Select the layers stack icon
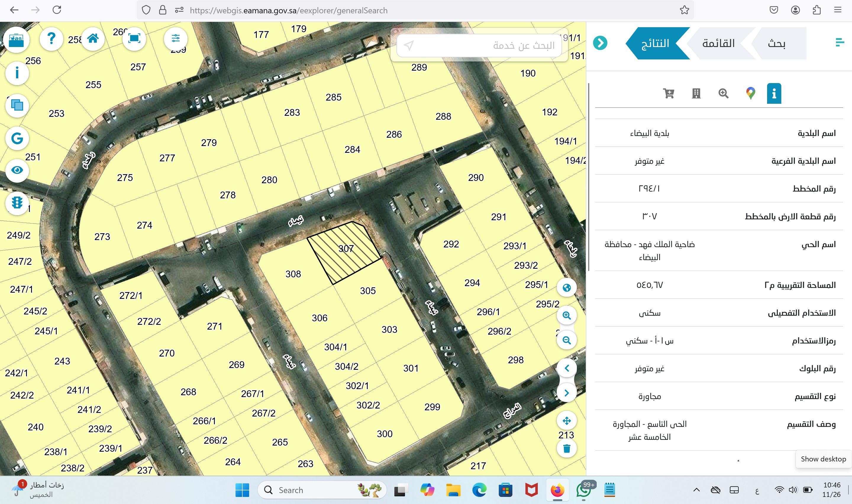The height and width of the screenshot is (504, 852). click(17, 105)
